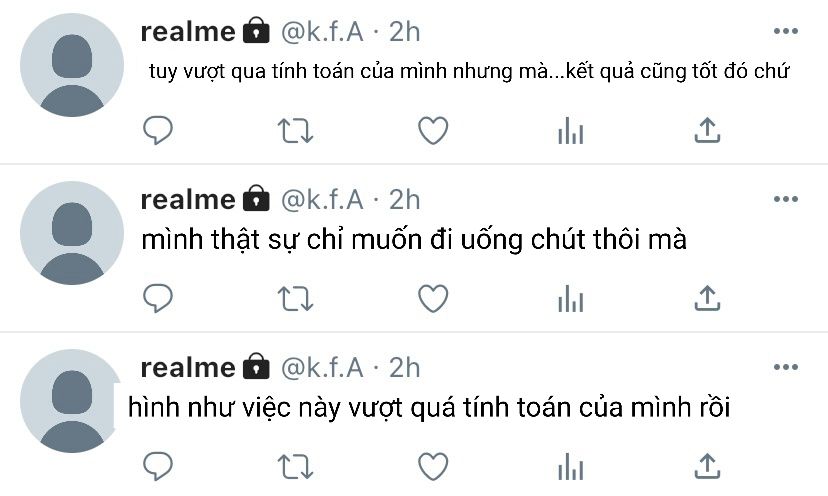Retweet the 'đi uống chút thôi mà' tweet
This screenshot has height=496, width=828.
(295, 298)
